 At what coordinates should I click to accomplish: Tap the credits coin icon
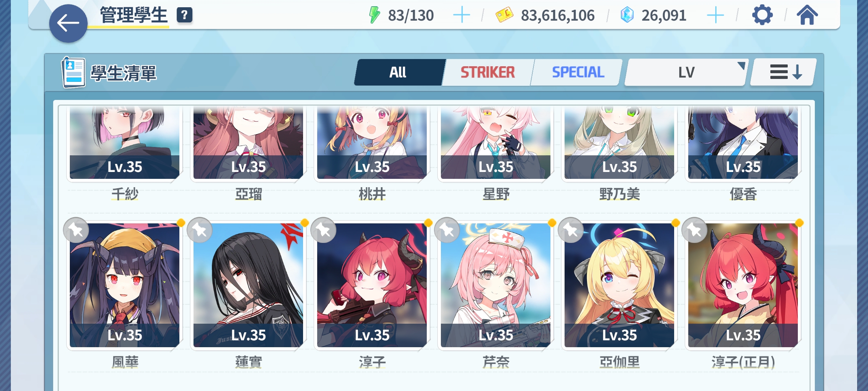click(504, 15)
